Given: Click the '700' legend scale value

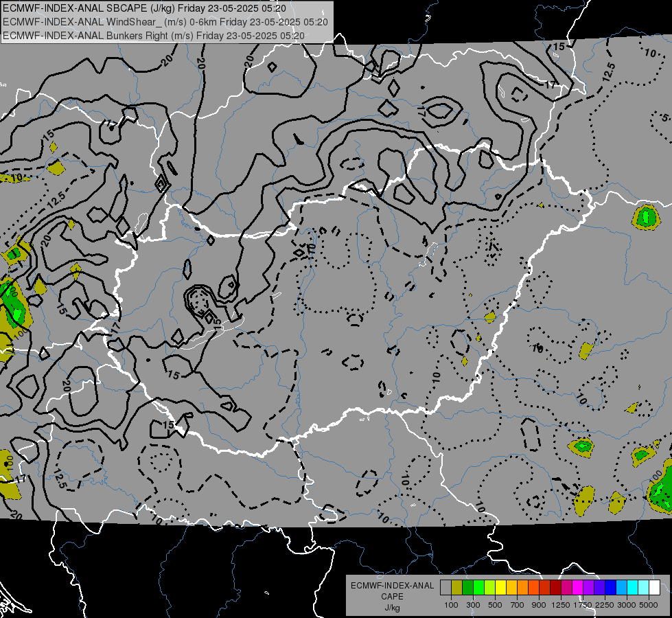Looking at the screenshot, I should coord(518,605).
